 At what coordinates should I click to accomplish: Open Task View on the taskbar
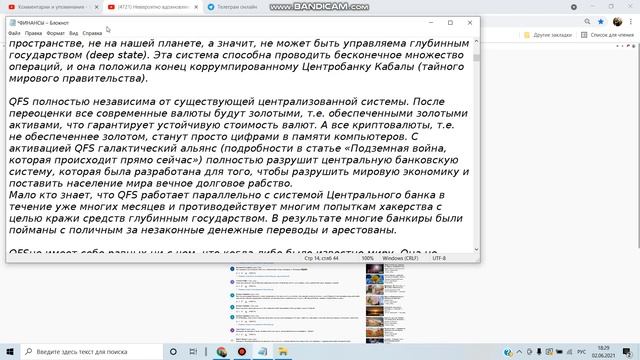click(x=193, y=351)
